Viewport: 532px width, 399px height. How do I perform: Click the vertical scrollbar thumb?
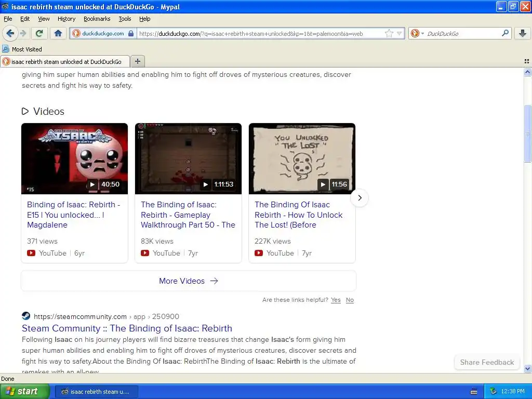point(527,134)
